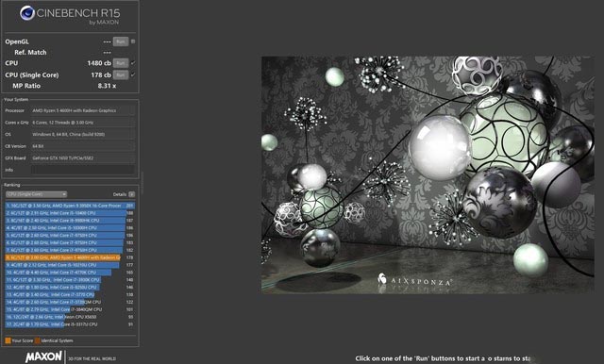Image resolution: width=604 pixels, height=364 pixels.
Task: Click the CPU score 1480 cb value
Action: pos(99,63)
